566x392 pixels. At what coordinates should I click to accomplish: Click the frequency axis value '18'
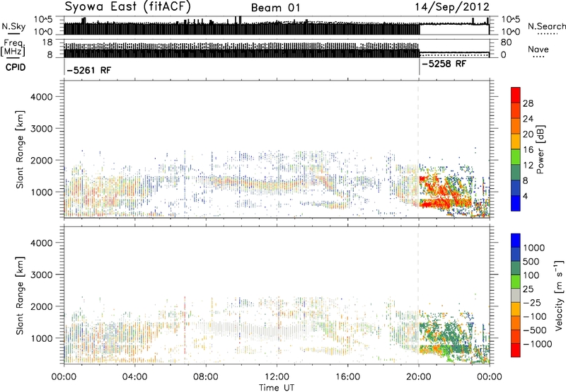(x=47, y=42)
